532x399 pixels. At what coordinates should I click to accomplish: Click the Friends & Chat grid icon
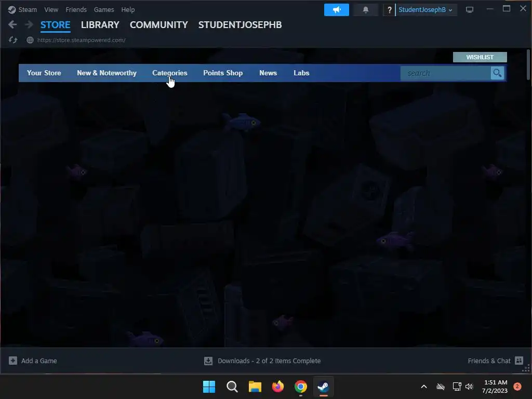[x=519, y=361]
